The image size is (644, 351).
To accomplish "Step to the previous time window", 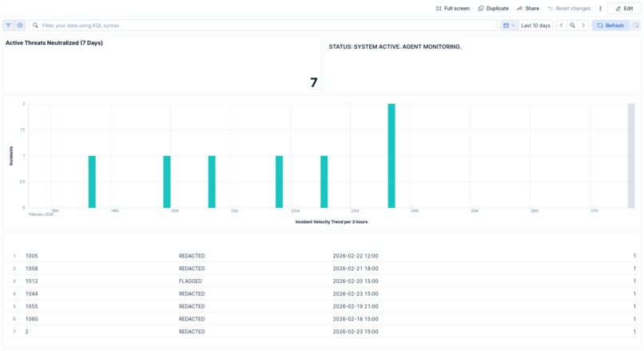I will (x=562, y=25).
